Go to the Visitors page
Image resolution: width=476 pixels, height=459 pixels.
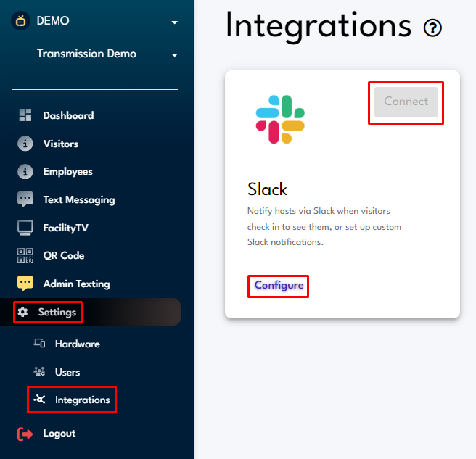point(61,144)
